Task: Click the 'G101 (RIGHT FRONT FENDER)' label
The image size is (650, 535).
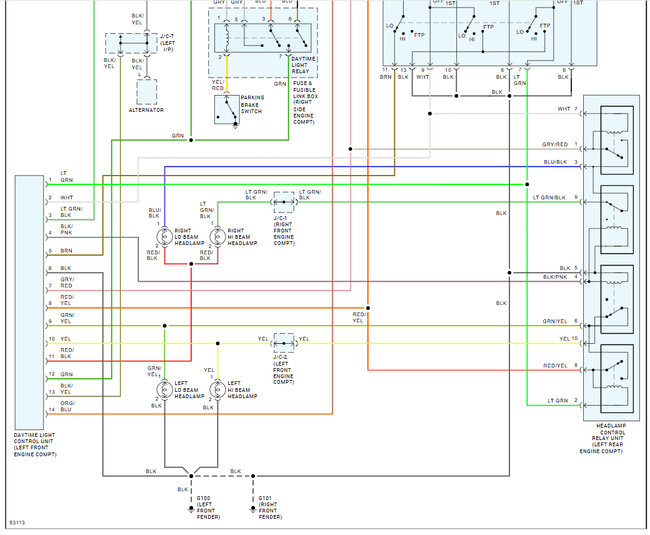Action: tap(270, 508)
